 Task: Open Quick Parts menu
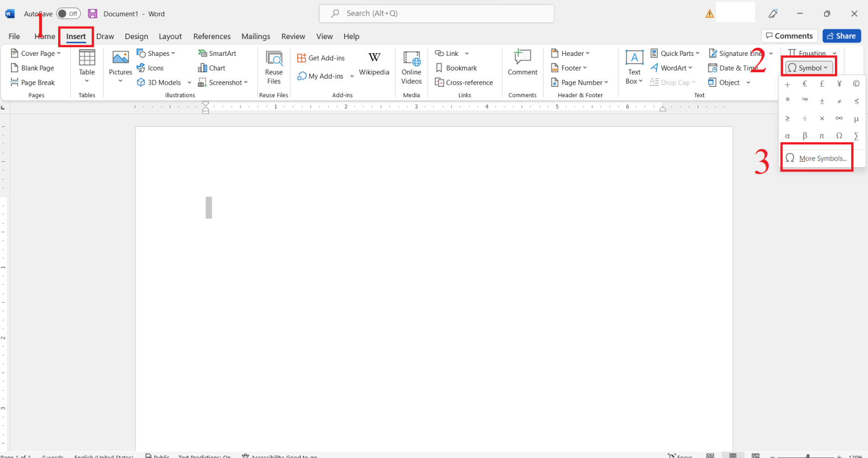pos(675,53)
